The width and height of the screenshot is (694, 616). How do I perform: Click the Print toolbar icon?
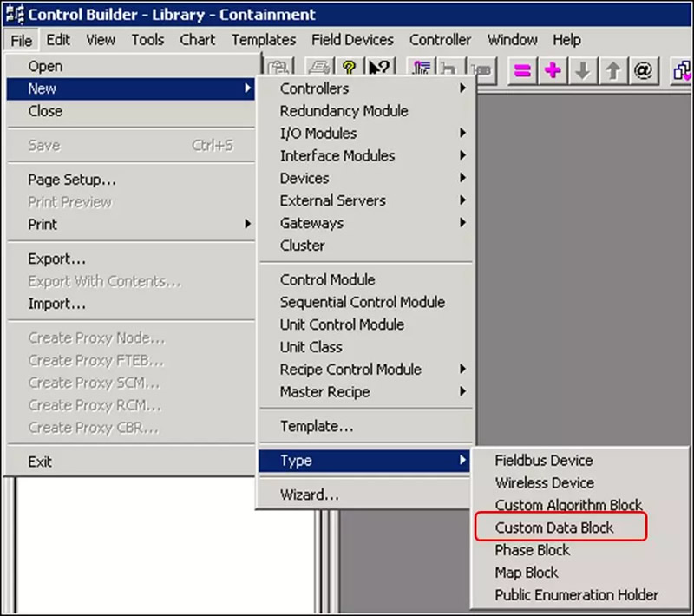318,68
